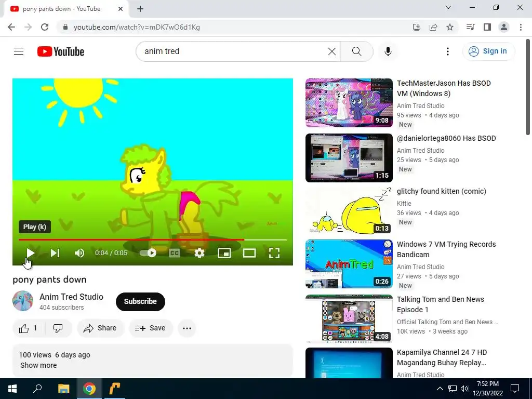Click the address bar URL
Image resolution: width=532 pixels, height=399 pixels.
137,27
